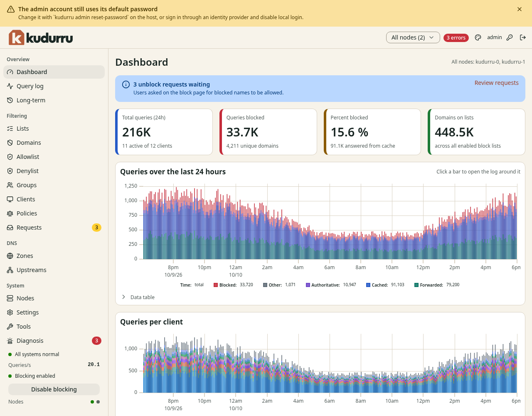Click the Domains shield icon

pos(10,143)
